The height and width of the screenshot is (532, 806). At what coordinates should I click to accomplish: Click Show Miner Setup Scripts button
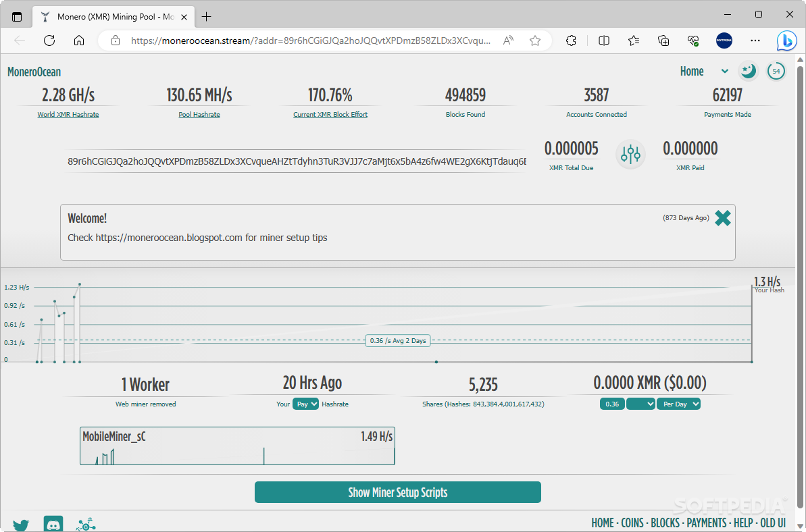pyautogui.click(x=398, y=492)
